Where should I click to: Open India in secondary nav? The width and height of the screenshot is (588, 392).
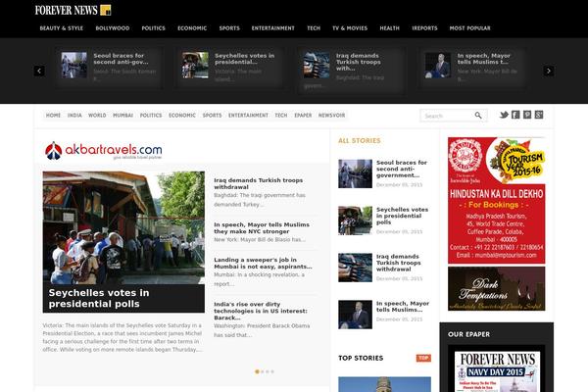pos(74,116)
